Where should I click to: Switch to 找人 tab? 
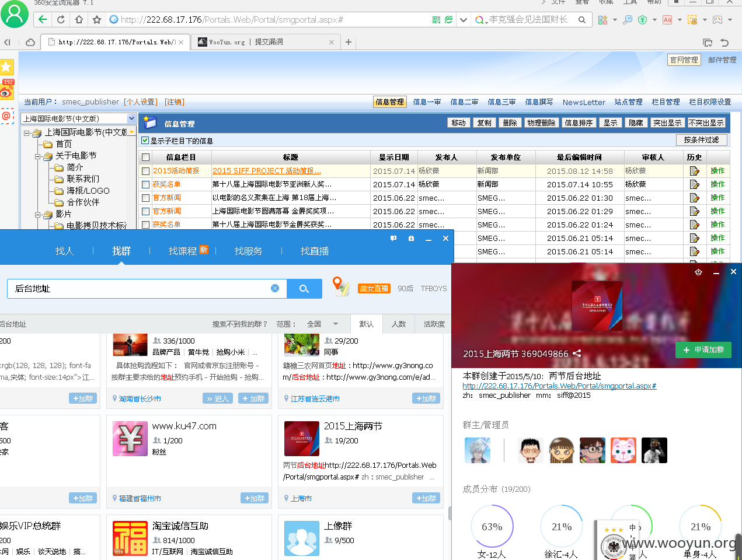64,251
